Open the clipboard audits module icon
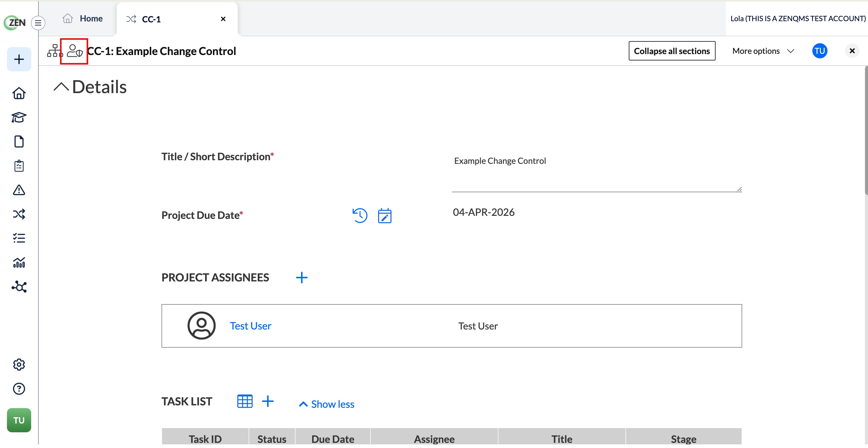The width and height of the screenshot is (868, 448). tap(19, 166)
